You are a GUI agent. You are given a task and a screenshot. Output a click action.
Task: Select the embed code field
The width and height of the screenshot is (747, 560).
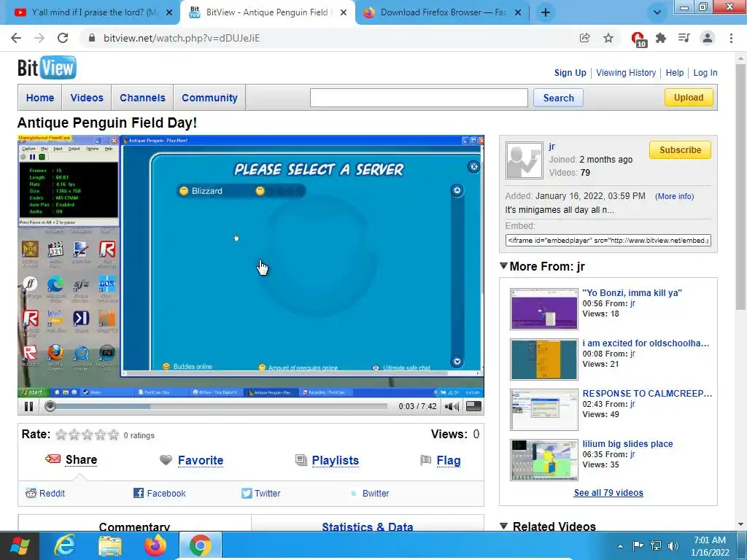pos(608,241)
